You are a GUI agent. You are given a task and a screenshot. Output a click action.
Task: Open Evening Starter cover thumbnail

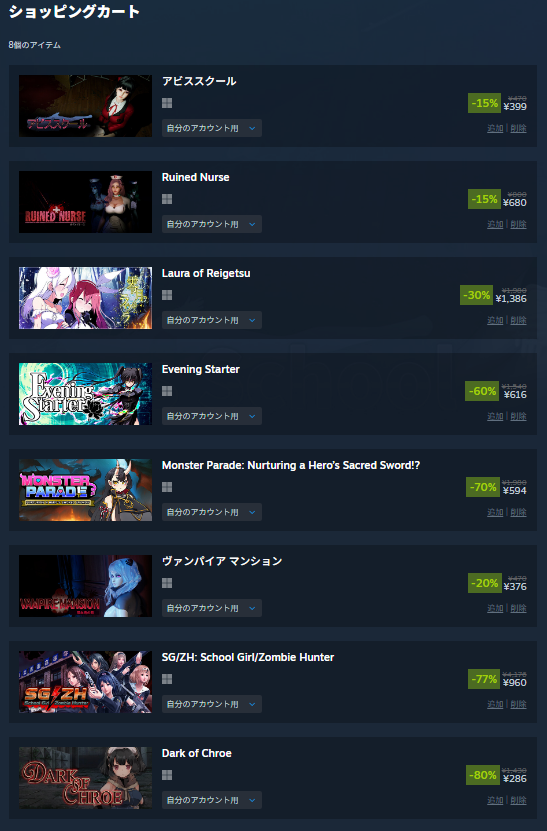[x=85, y=394]
